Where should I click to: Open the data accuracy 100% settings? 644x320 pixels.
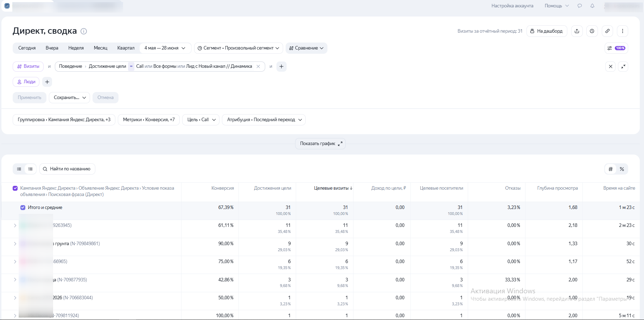(x=616, y=48)
